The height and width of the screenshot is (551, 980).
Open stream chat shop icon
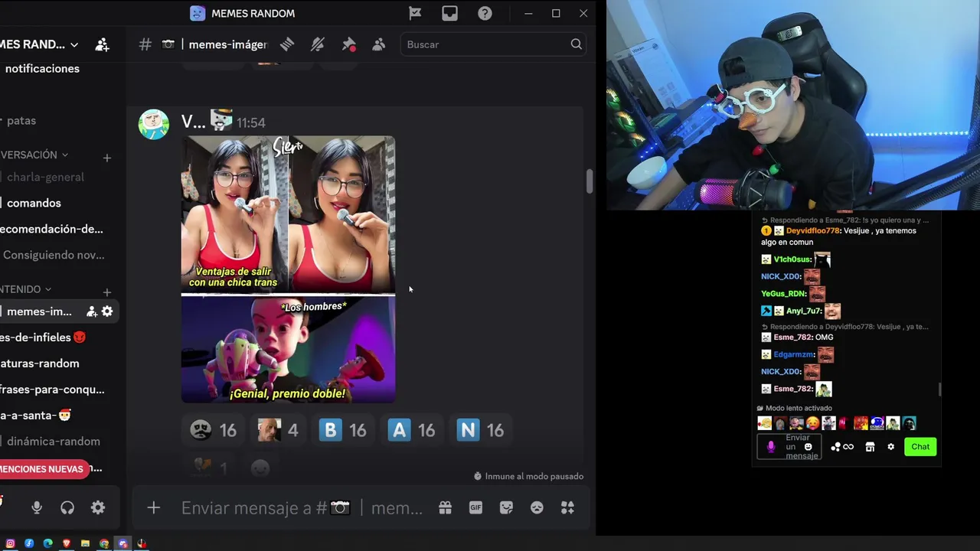870,447
